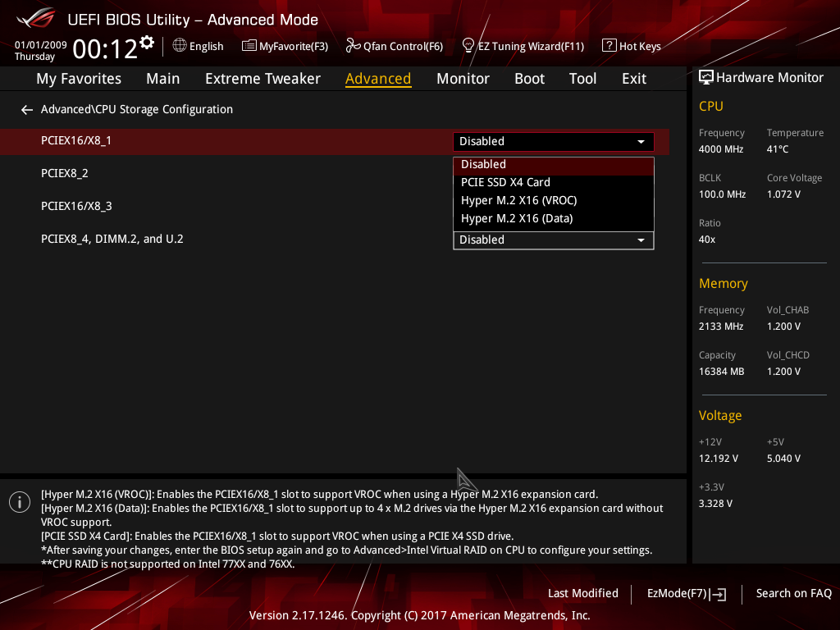Click the EzMode exit arrow icon
Screen dimensions: 840x630
(718, 594)
